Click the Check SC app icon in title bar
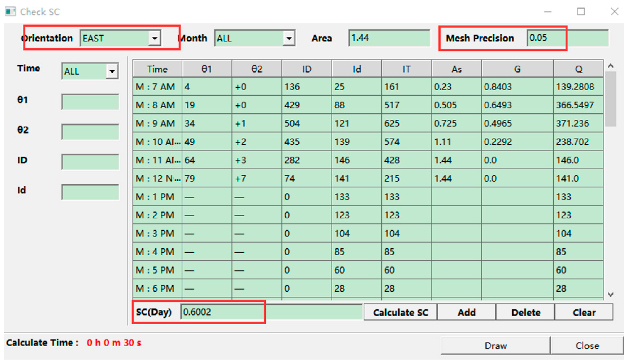Screen dimensions: 629x364 [10, 12]
